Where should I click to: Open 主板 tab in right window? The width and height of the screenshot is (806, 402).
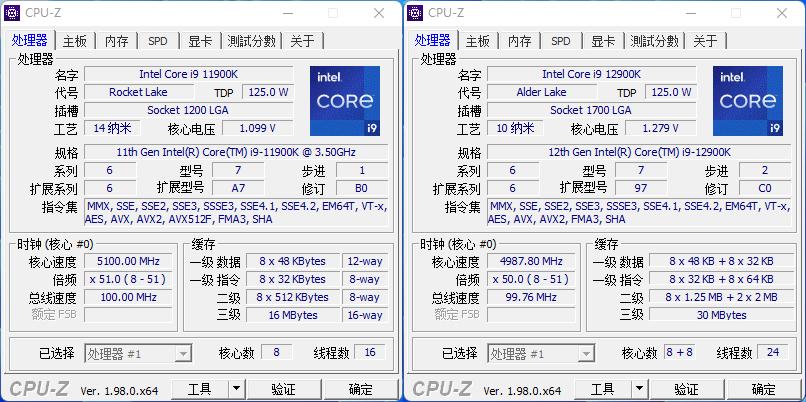point(478,41)
